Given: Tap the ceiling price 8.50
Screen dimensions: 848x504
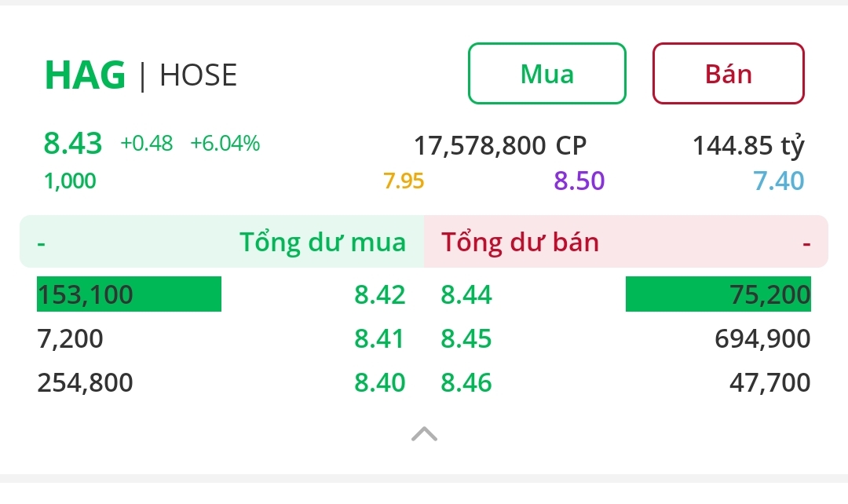Looking at the screenshot, I should click(x=579, y=181).
